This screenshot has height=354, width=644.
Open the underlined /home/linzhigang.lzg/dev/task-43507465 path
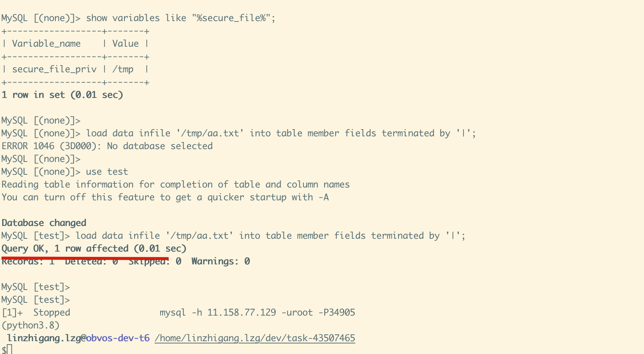(255, 338)
